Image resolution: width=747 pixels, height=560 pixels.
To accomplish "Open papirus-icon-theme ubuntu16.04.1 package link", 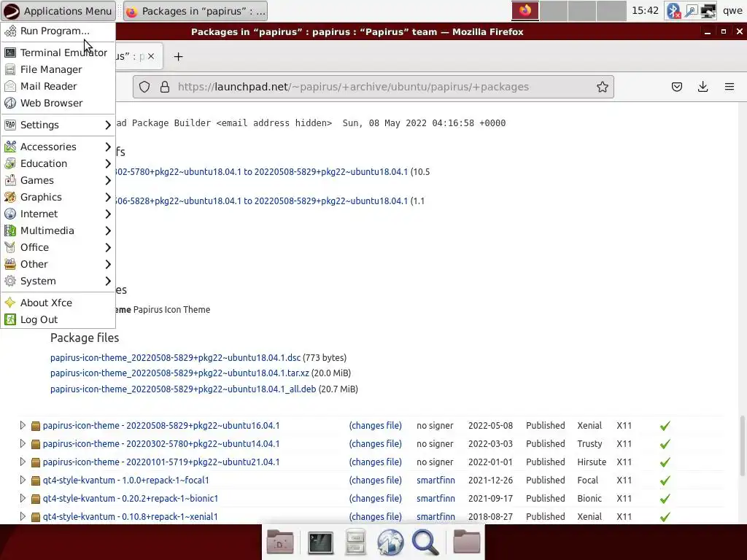I will (x=161, y=426).
